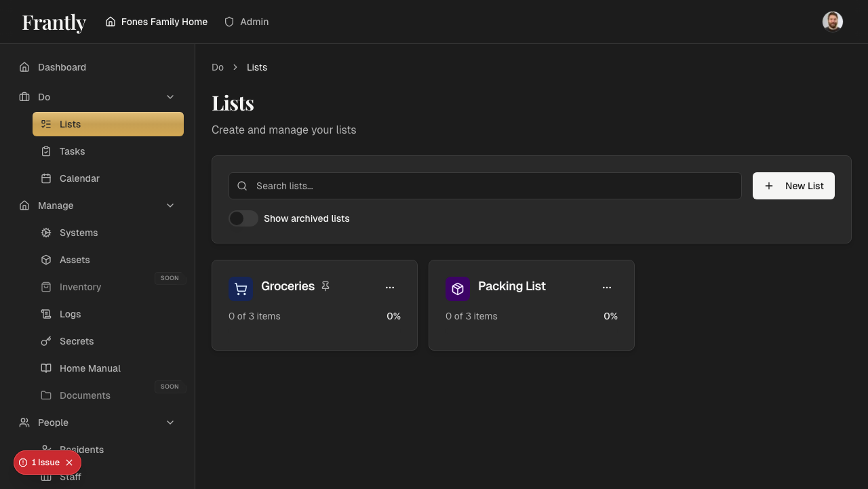The image size is (868, 489).
Task: Open the Home Manual book icon
Action: click(x=45, y=368)
